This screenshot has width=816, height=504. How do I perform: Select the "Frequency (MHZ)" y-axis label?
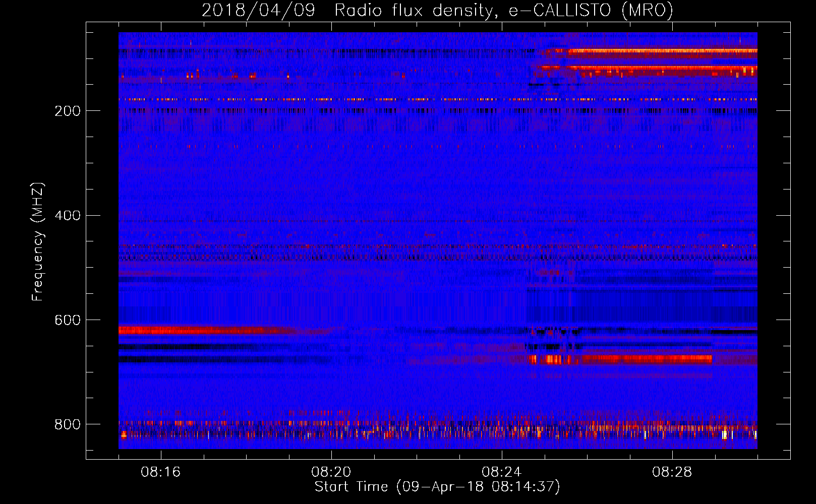pos(38,241)
